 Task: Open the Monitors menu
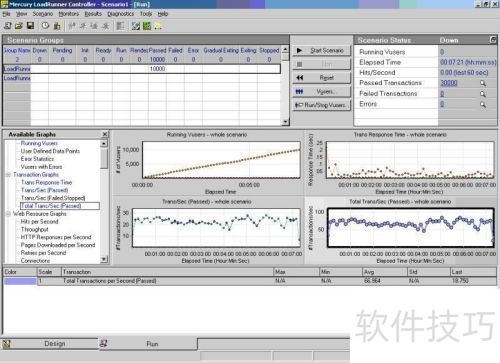(69, 14)
